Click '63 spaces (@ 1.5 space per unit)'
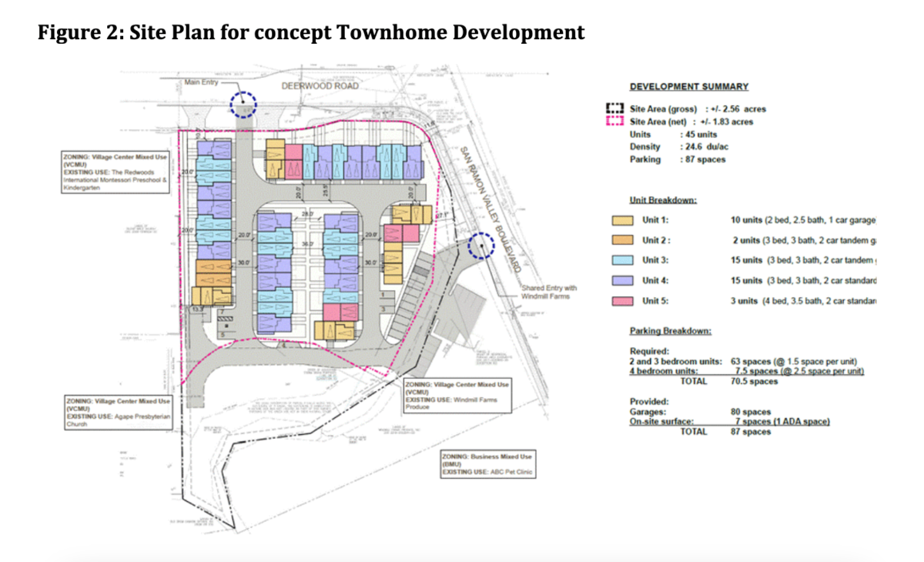Image resolution: width=924 pixels, height=562 pixels. (794, 362)
